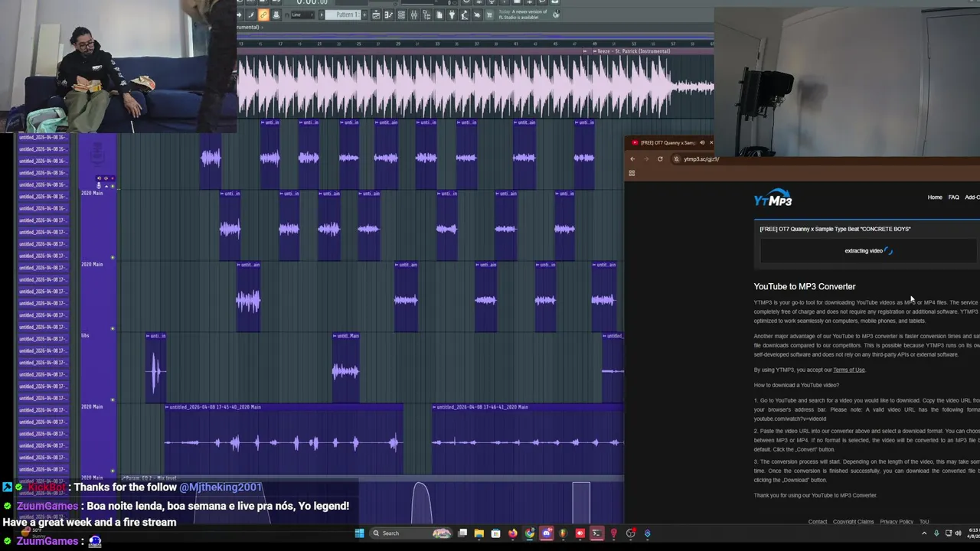This screenshot has width=980, height=551.
Task: Go back in the browser
Action: (x=632, y=159)
